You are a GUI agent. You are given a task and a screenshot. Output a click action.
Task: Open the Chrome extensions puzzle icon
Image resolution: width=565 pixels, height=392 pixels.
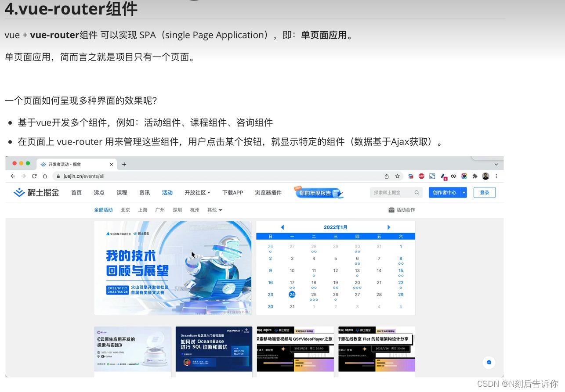[x=474, y=176]
